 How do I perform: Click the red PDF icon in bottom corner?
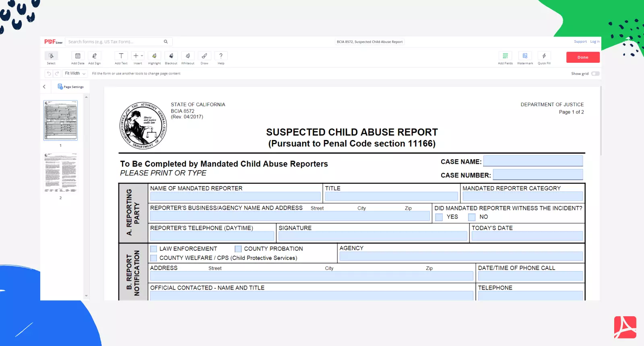coord(625,327)
